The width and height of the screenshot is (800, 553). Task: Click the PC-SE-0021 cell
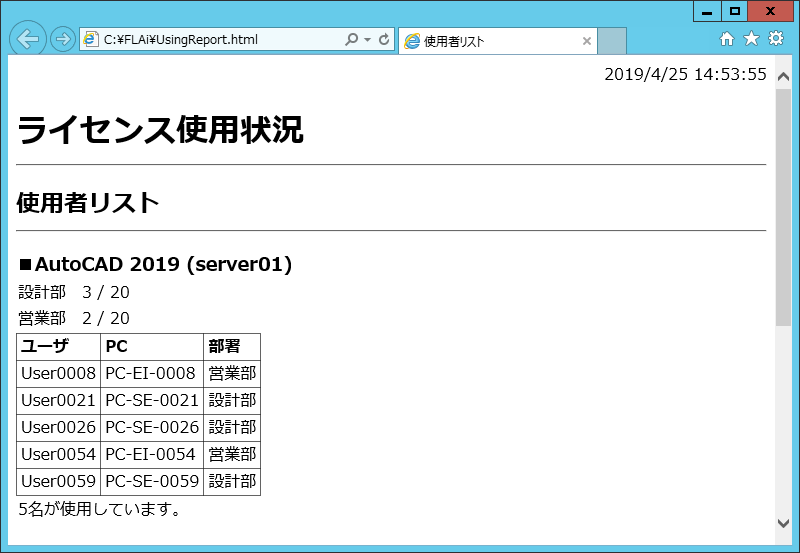(152, 400)
